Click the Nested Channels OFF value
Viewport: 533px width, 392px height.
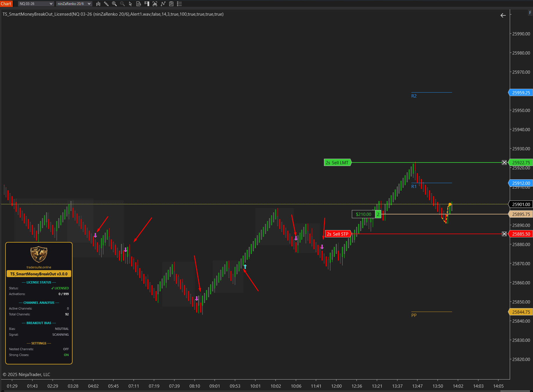(x=66, y=349)
